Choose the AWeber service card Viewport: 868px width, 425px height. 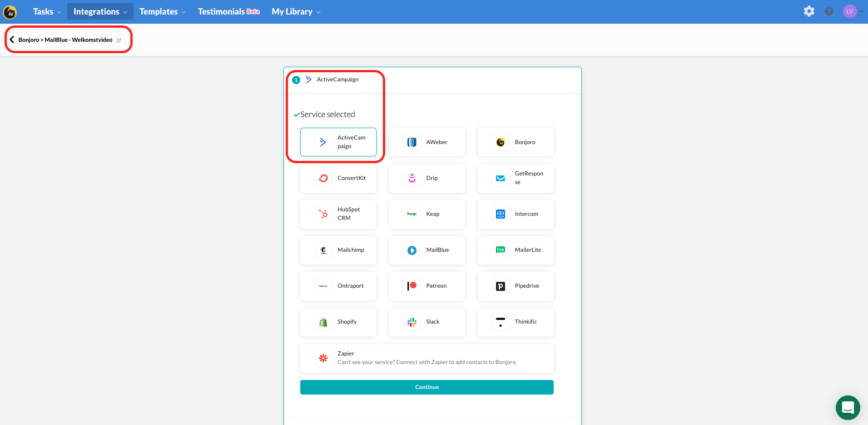point(427,142)
